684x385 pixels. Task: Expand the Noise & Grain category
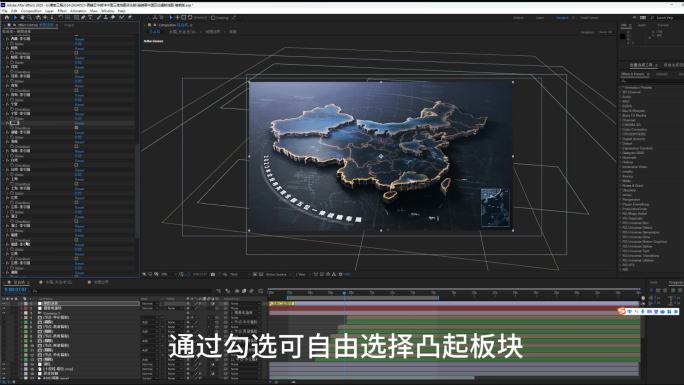coord(632,186)
